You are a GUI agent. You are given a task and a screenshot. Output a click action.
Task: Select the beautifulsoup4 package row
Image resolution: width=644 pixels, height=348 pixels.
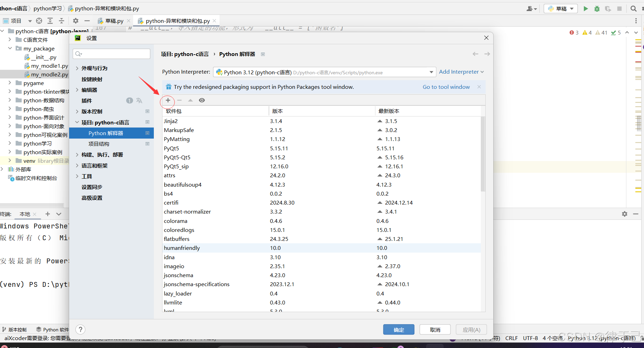321,185
